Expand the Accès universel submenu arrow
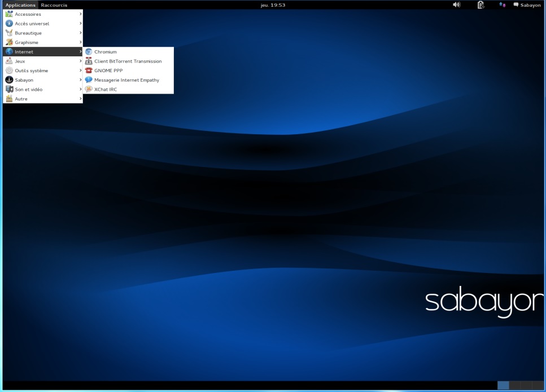Viewport: 546px width, 392px height. (x=80, y=23)
